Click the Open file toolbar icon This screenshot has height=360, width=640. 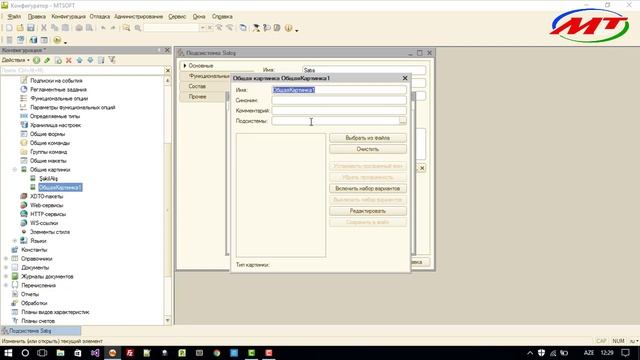click(20, 28)
